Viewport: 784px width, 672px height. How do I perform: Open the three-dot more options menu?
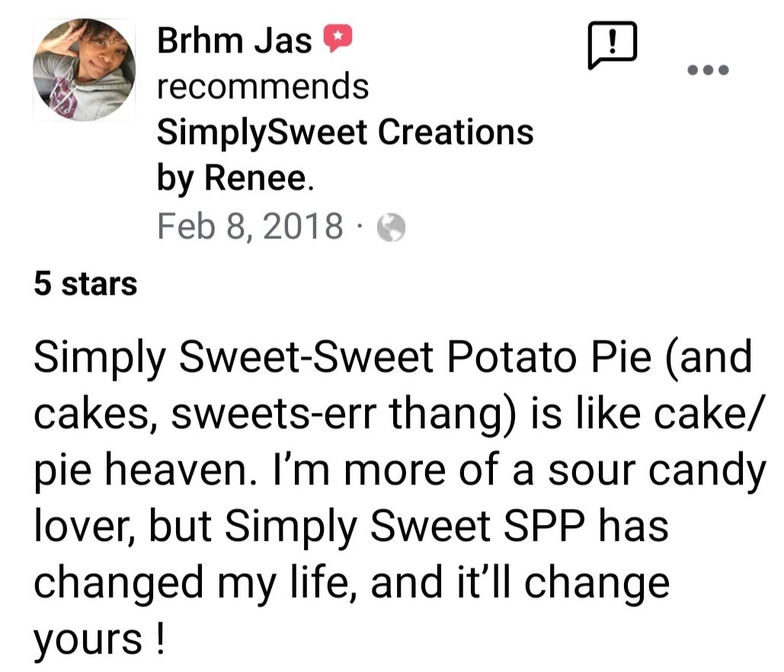709,69
